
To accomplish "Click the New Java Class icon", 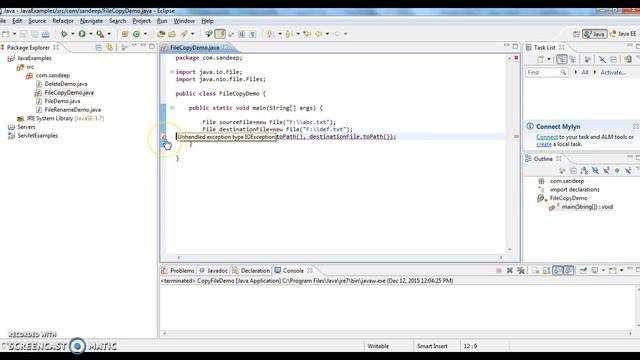I will point(136,34).
